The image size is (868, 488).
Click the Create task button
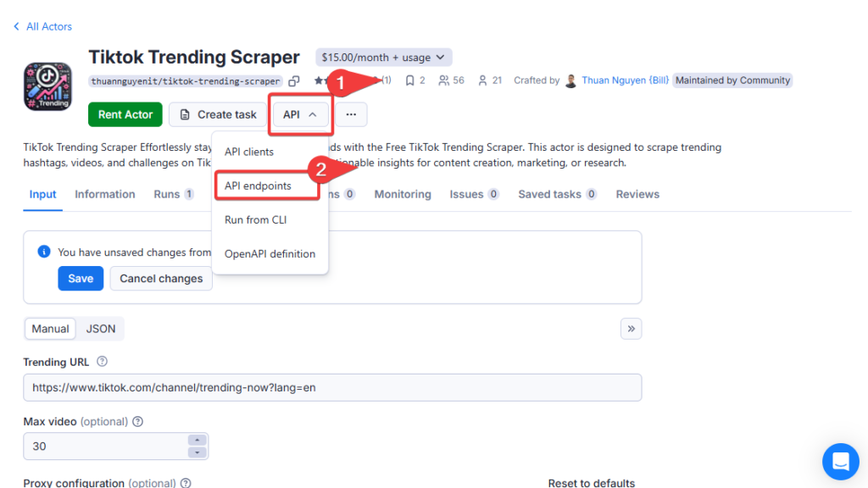click(218, 114)
